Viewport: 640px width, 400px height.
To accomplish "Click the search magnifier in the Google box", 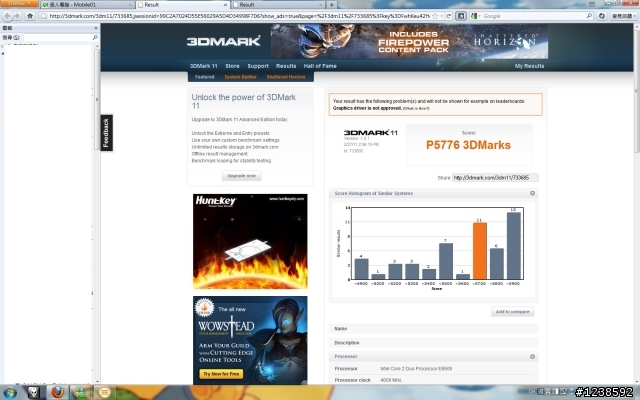I will tap(589, 16).
